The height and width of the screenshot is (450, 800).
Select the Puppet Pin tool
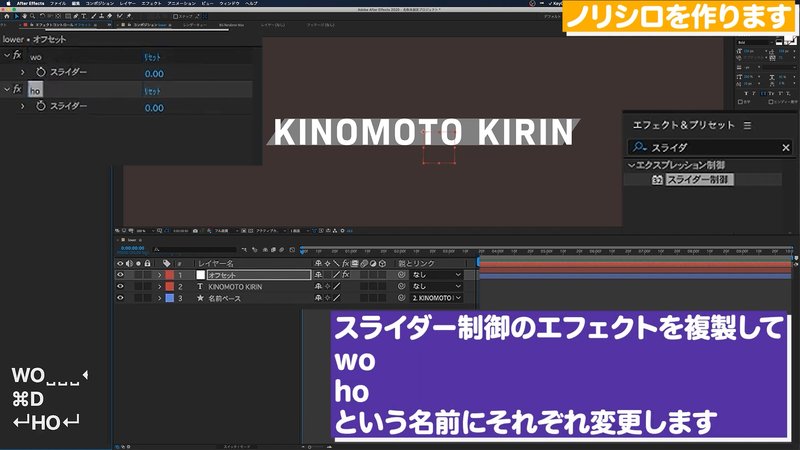129,16
